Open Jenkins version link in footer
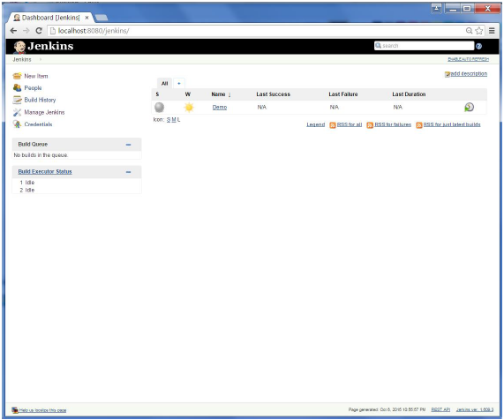The height and width of the screenshot is (420, 504). pyautogui.click(x=474, y=409)
